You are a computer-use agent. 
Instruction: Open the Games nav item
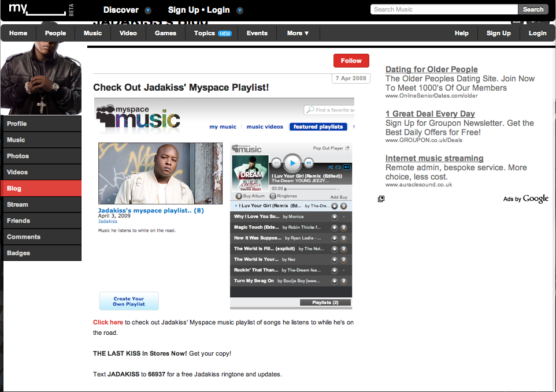point(165,33)
